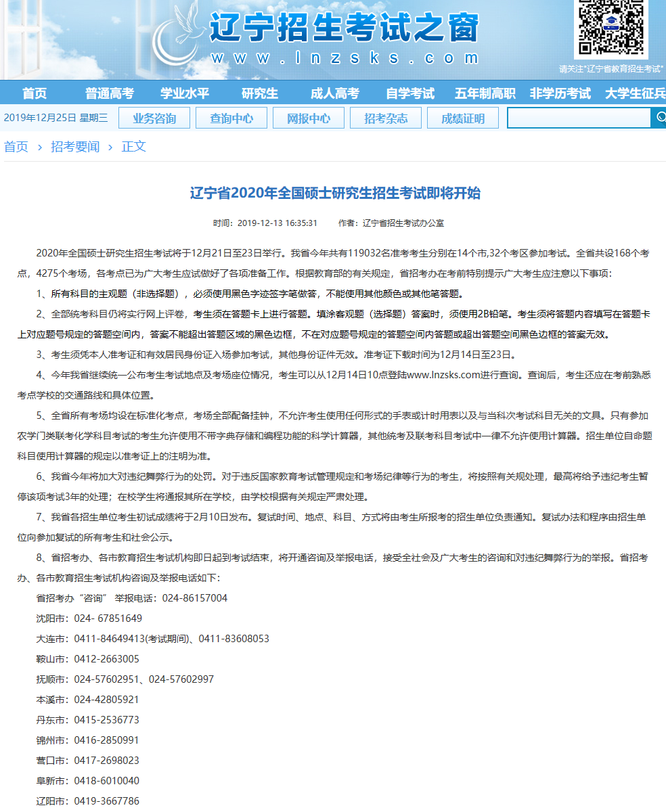
Task: Go to 学业水平 section
Action: tap(185, 93)
